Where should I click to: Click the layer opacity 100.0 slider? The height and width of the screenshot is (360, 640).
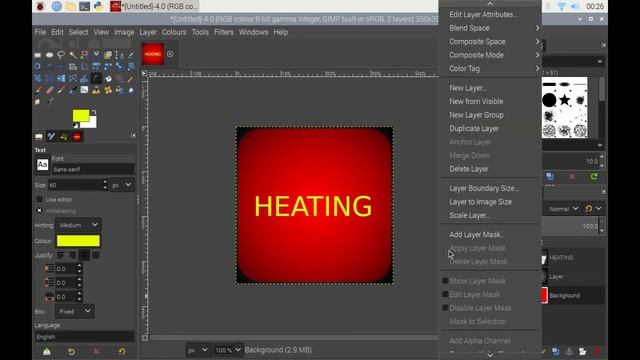[x=571, y=226]
